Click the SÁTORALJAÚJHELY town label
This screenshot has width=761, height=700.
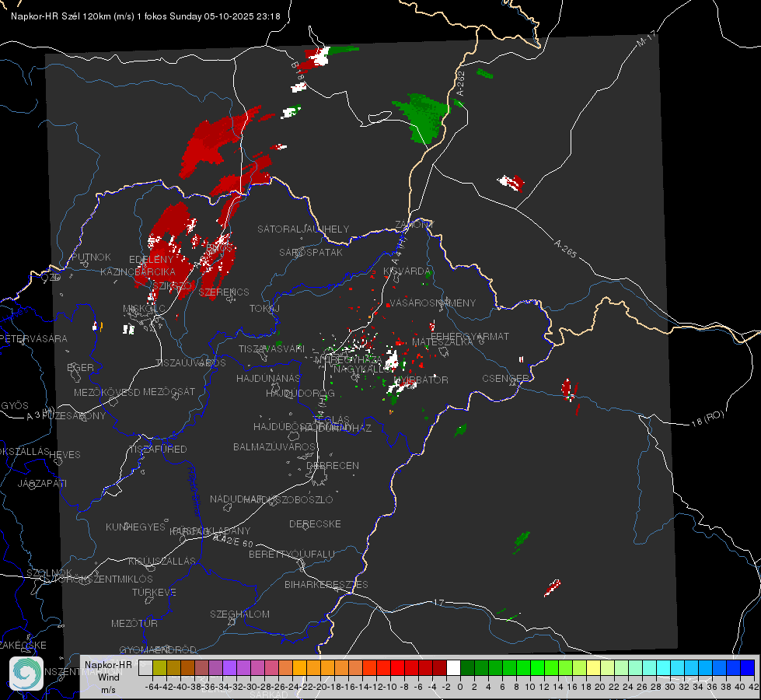coord(303,229)
